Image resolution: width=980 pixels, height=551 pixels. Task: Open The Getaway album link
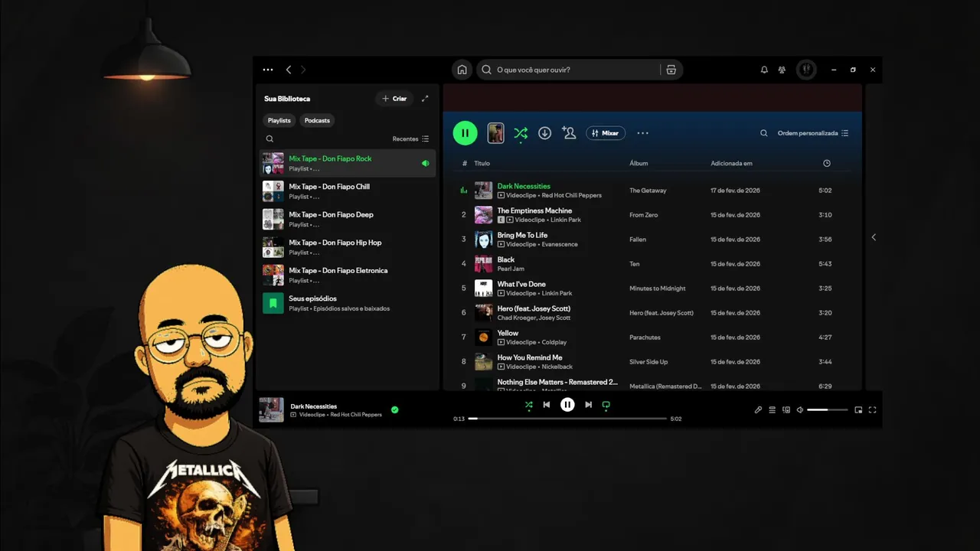tap(648, 191)
